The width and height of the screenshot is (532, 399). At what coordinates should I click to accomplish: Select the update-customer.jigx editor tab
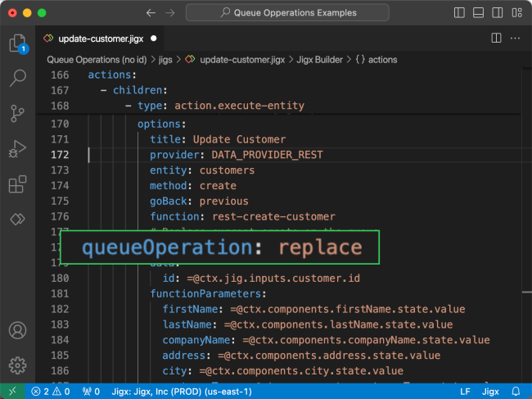[101, 38]
